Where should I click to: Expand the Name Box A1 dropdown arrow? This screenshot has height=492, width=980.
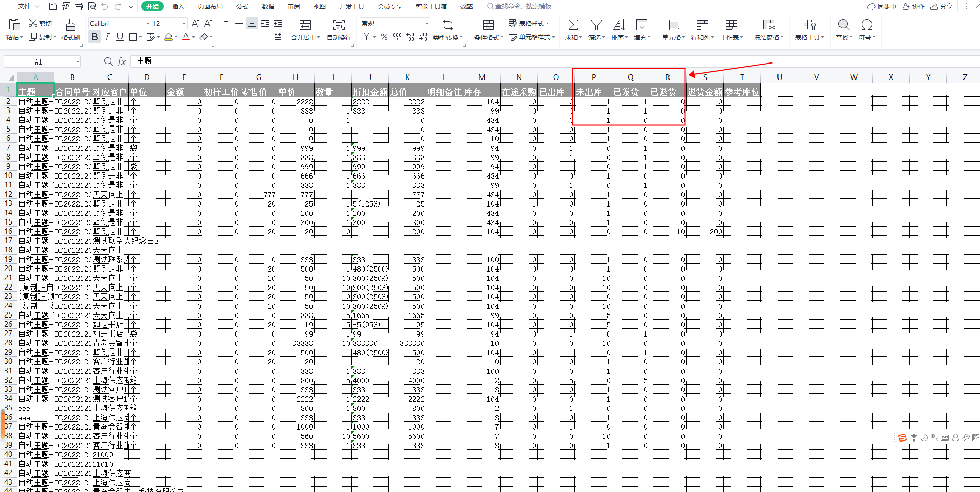coord(77,61)
